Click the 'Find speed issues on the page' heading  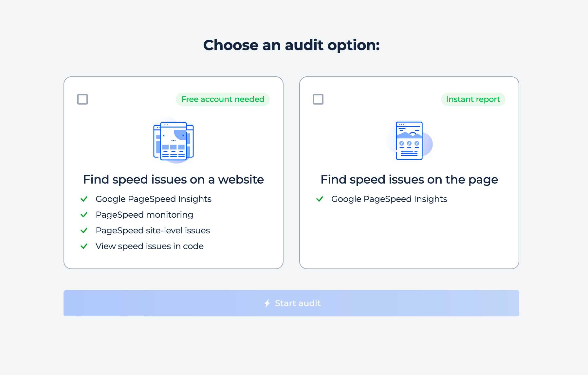(x=409, y=179)
